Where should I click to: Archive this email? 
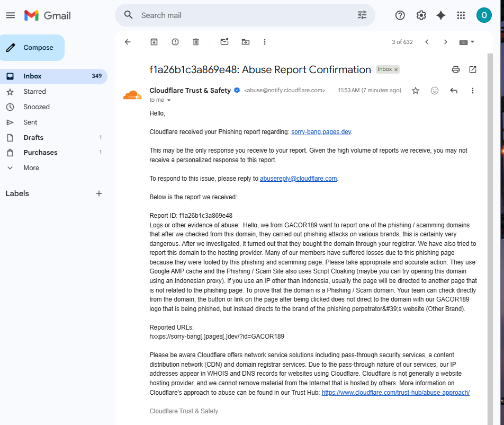pyautogui.click(x=154, y=42)
